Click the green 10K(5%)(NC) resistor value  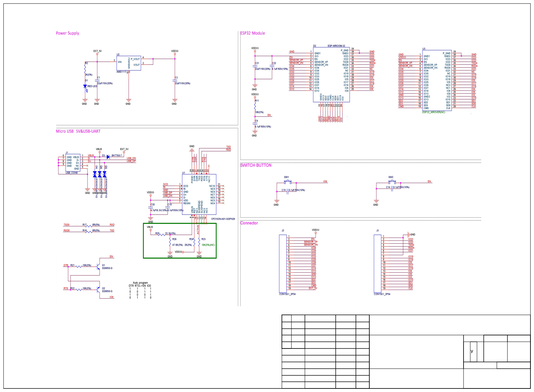tap(208, 245)
